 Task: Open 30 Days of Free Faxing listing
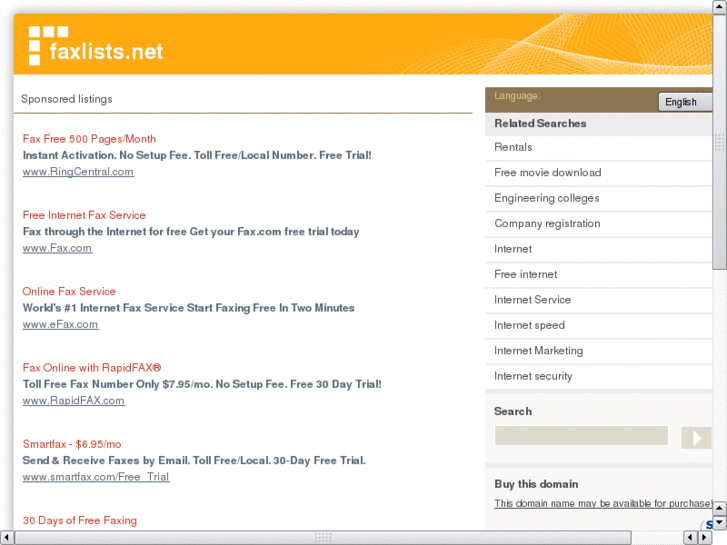point(80,520)
